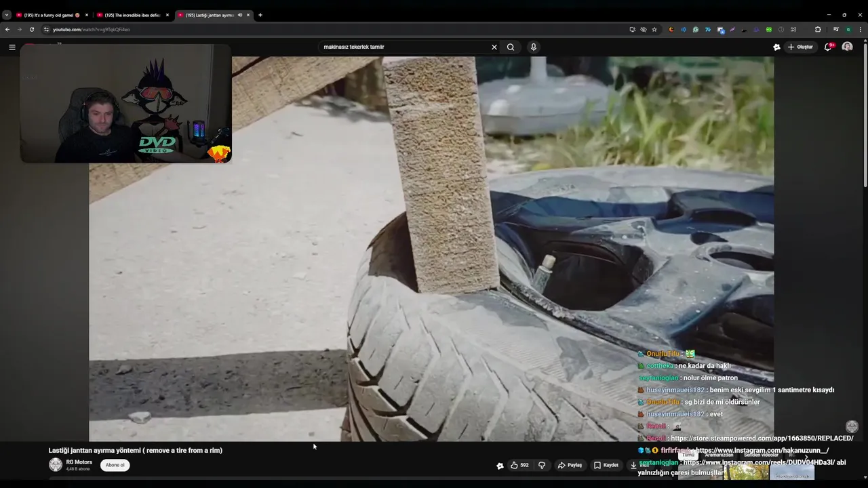Click the main video player
The width and height of the screenshot is (868, 488).
pyautogui.click(x=431, y=249)
